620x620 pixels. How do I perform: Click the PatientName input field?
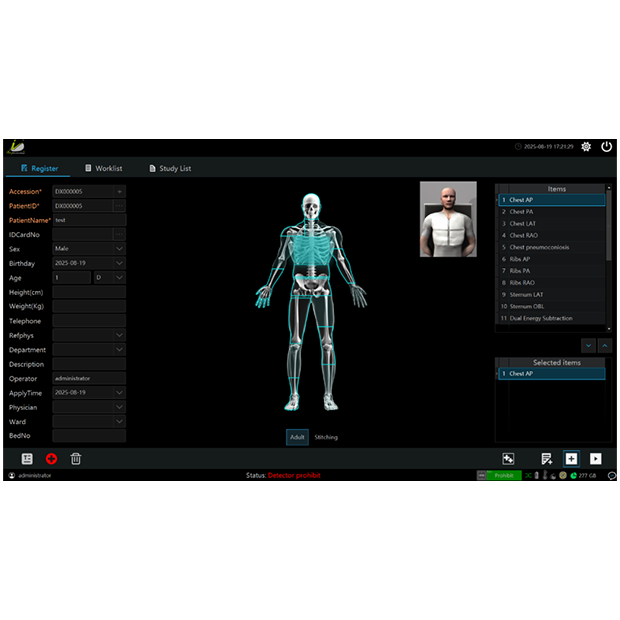click(89, 220)
